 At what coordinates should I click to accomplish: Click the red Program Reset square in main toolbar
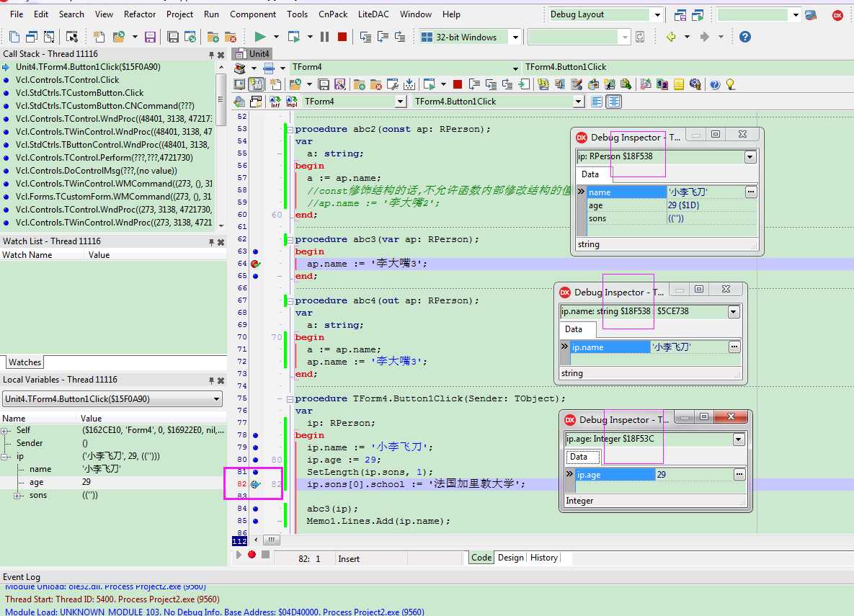click(x=342, y=37)
